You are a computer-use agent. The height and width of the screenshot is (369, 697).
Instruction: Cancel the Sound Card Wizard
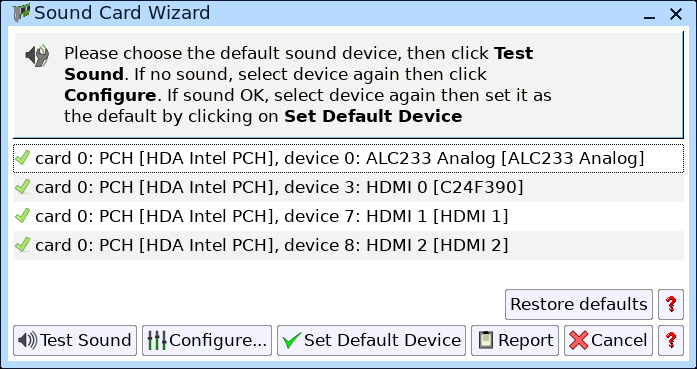point(608,341)
